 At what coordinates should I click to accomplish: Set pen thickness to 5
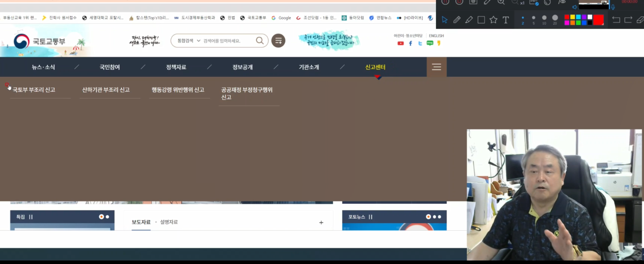534,19
